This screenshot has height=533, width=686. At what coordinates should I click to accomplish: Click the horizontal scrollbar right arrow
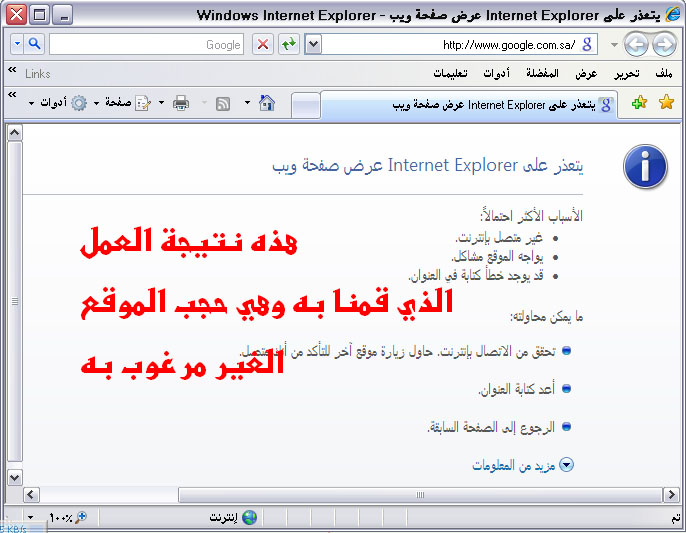[671, 495]
